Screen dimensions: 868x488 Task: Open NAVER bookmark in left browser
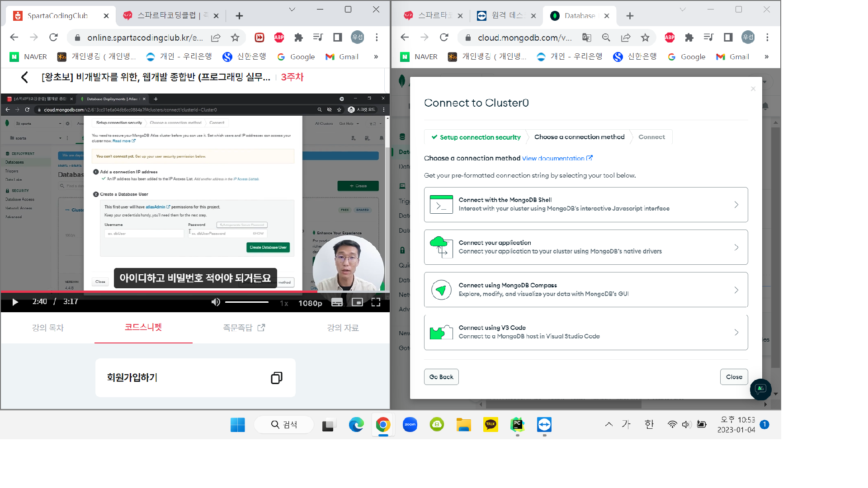pos(28,56)
